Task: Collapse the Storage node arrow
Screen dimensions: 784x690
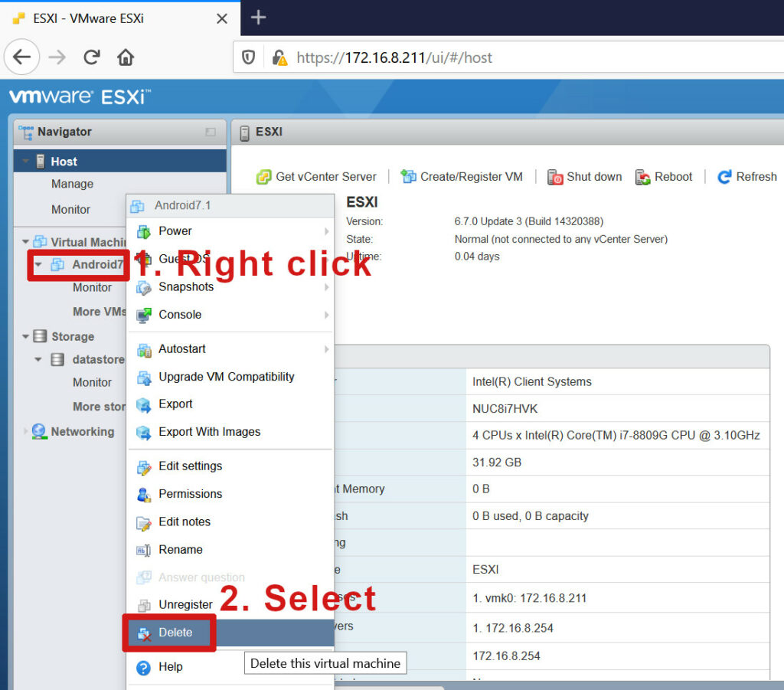Action: 25,336
